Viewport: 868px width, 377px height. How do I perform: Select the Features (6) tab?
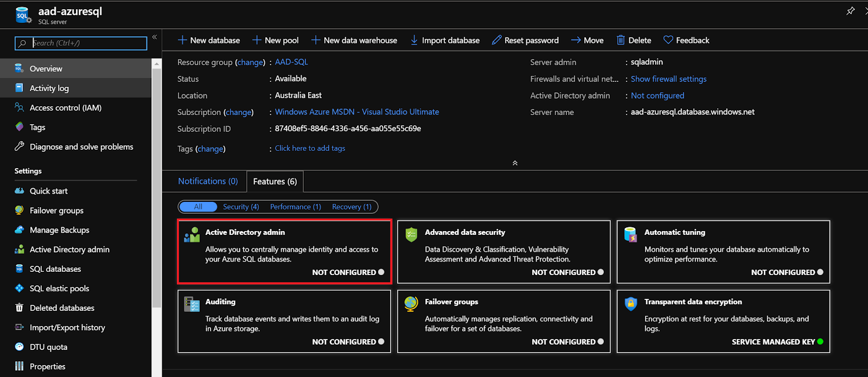[x=275, y=181]
